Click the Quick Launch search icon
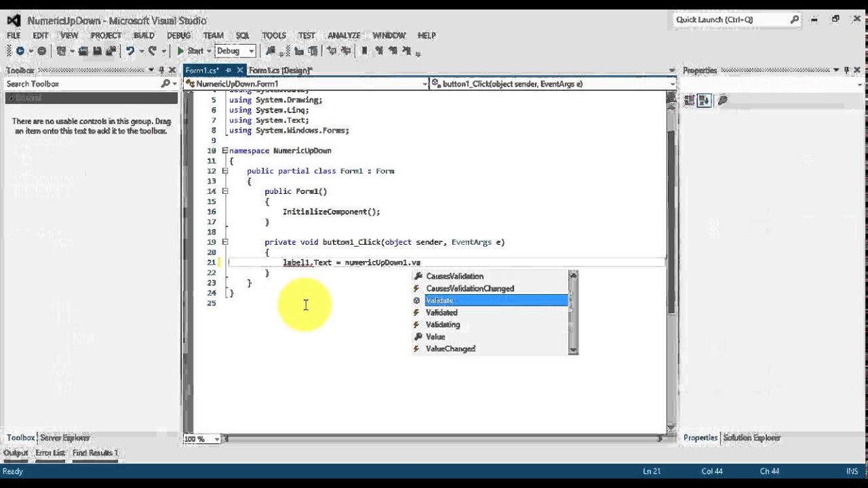 tap(795, 20)
